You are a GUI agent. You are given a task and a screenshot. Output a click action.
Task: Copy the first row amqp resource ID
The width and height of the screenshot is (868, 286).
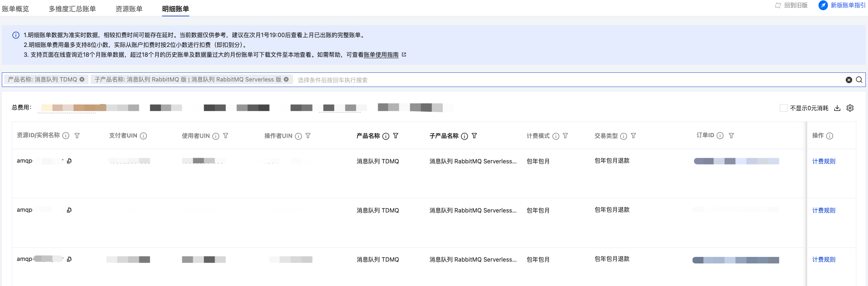click(x=69, y=161)
